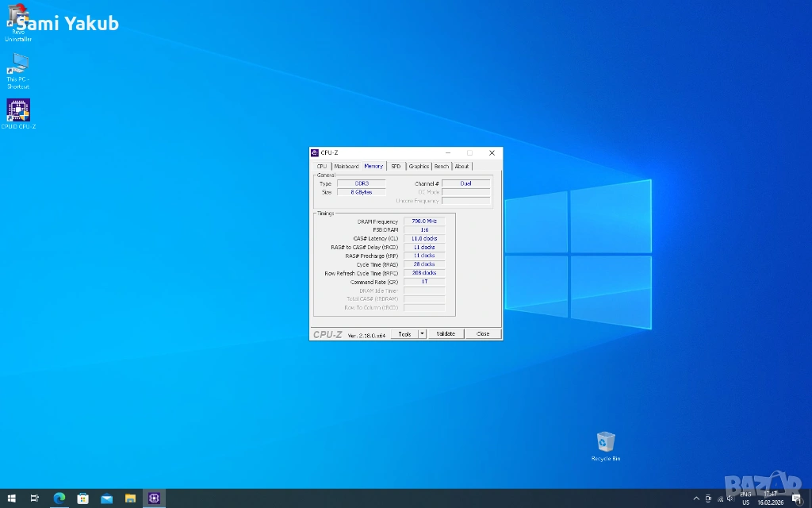Open the Mail app on taskbar

pyautogui.click(x=106, y=498)
